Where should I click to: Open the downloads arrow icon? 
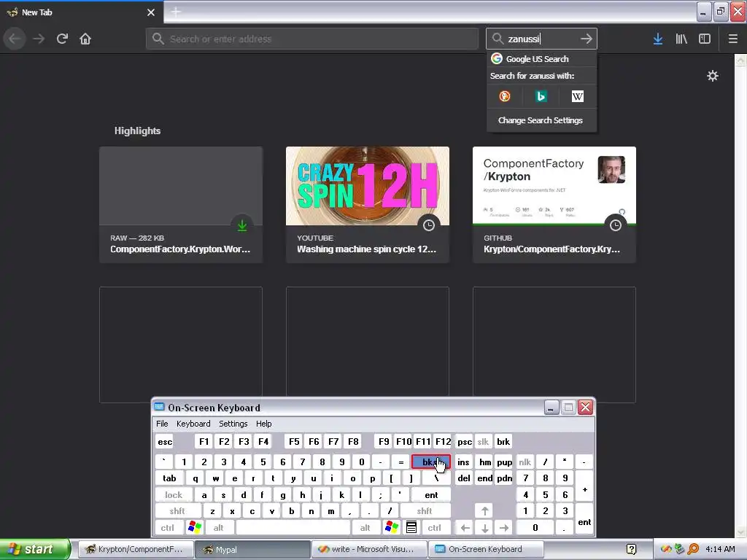coord(658,39)
